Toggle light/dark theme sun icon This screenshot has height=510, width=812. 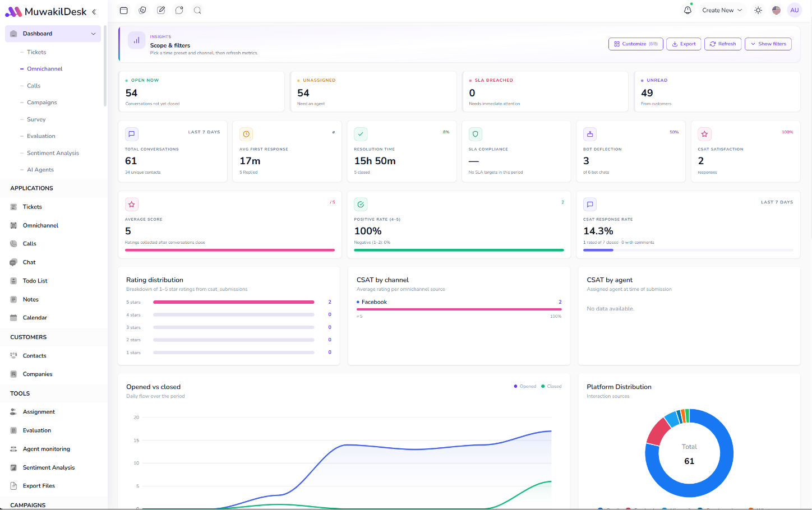[x=758, y=10]
